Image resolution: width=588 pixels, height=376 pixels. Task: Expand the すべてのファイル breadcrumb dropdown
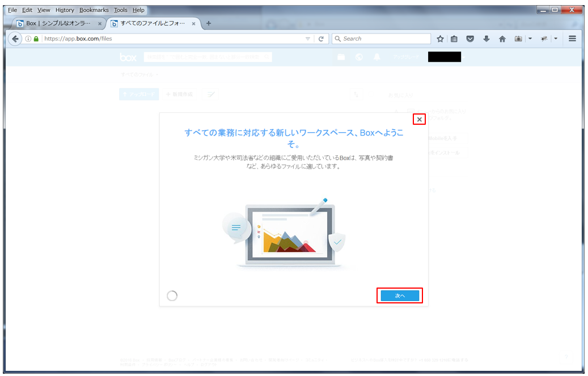click(x=156, y=75)
